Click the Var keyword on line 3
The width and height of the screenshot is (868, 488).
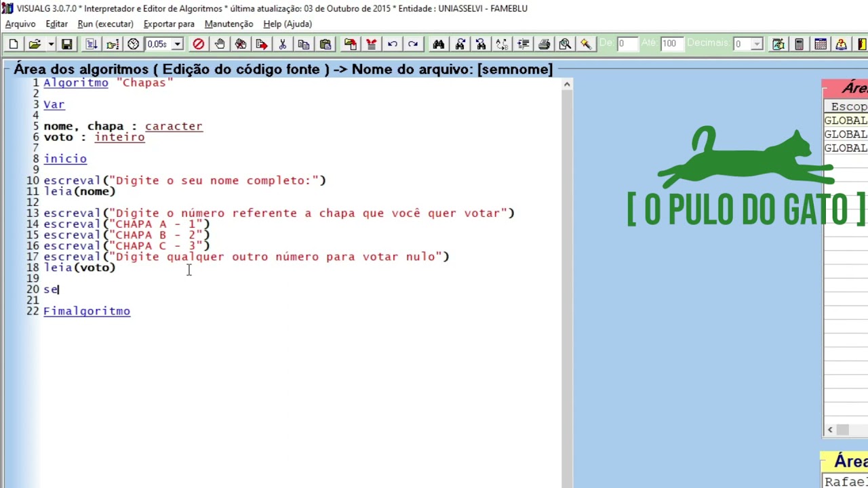point(54,104)
